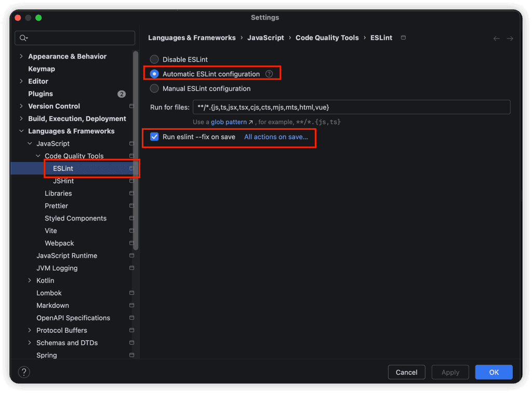532x393 pixels.
Task: Expand the Version Control section
Action: (21, 106)
